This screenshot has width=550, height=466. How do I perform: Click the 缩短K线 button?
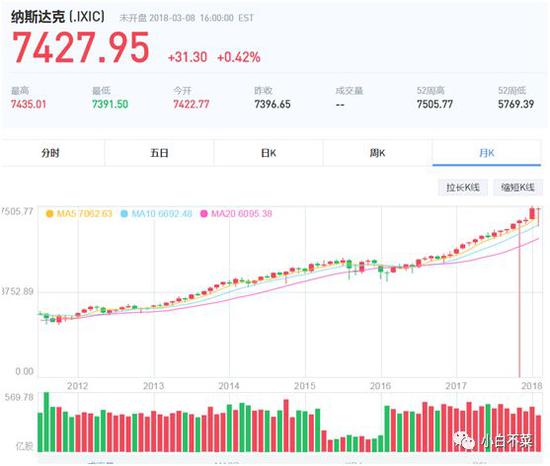click(518, 187)
